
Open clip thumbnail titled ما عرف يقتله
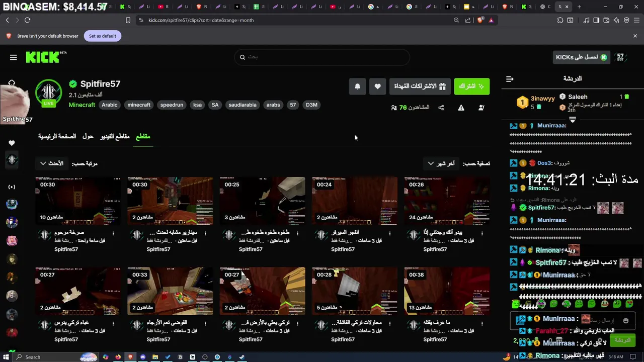click(447, 291)
